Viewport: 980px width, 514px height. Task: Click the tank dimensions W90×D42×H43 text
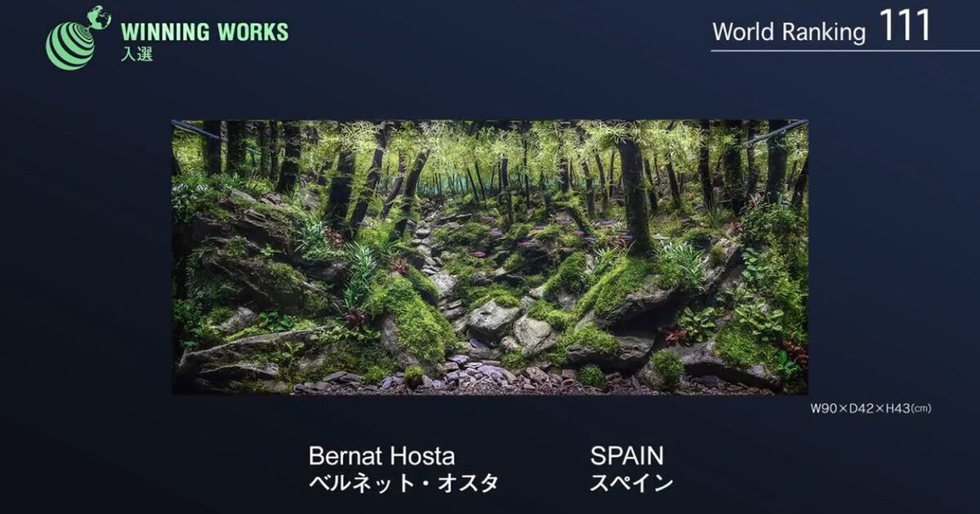point(870,408)
